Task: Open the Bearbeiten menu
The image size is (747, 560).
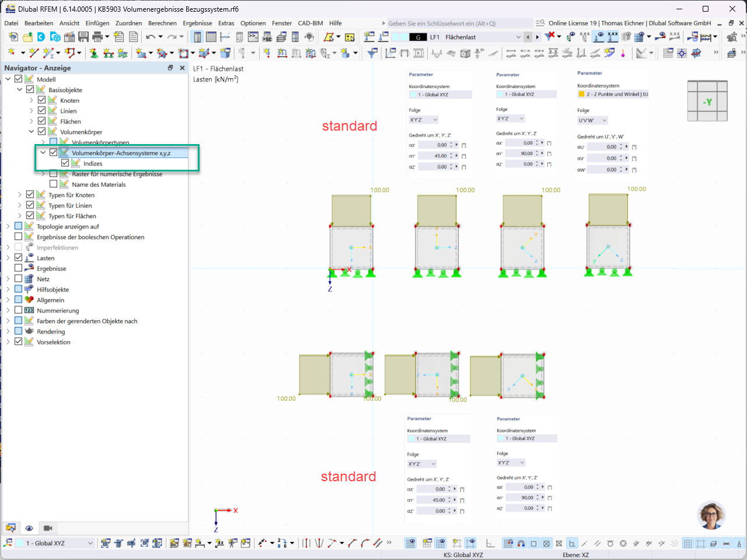Action: [x=39, y=23]
